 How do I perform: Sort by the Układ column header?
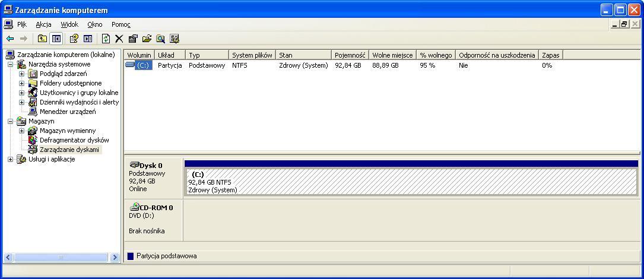pyautogui.click(x=170, y=55)
